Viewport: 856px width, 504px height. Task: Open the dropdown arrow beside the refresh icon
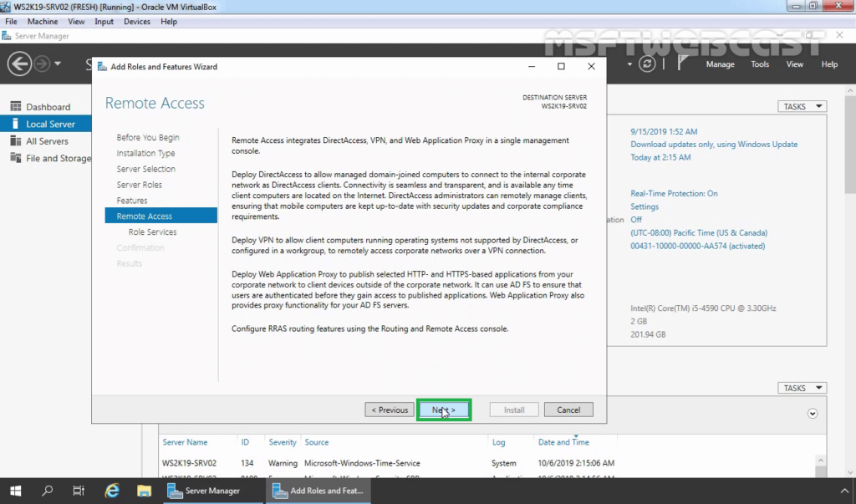coord(629,64)
